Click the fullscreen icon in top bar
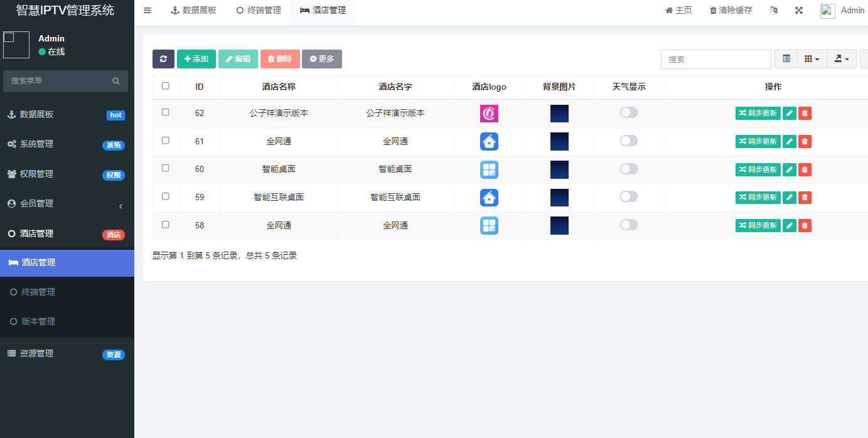 pyautogui.click(x=799, y=10)
